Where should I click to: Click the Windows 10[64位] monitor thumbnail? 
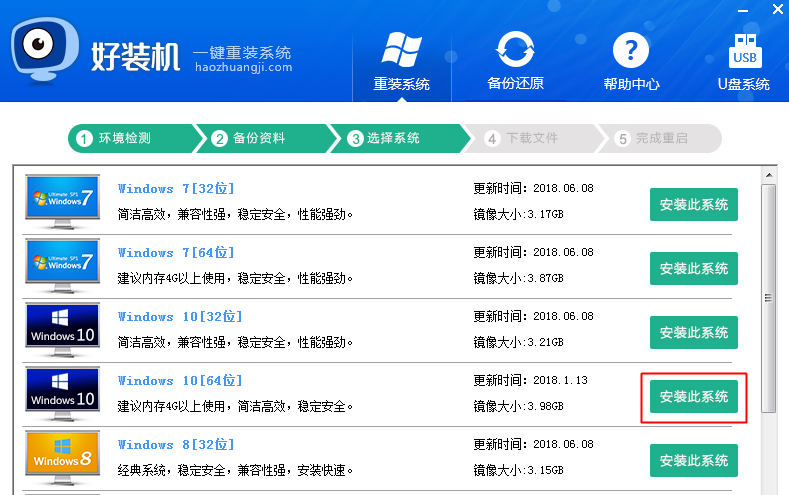pyautogui.click(x=62, y=393)
